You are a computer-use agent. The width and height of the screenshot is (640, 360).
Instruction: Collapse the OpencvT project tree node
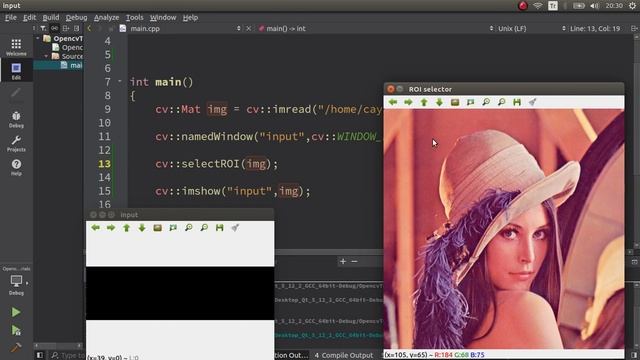(38, 38)
